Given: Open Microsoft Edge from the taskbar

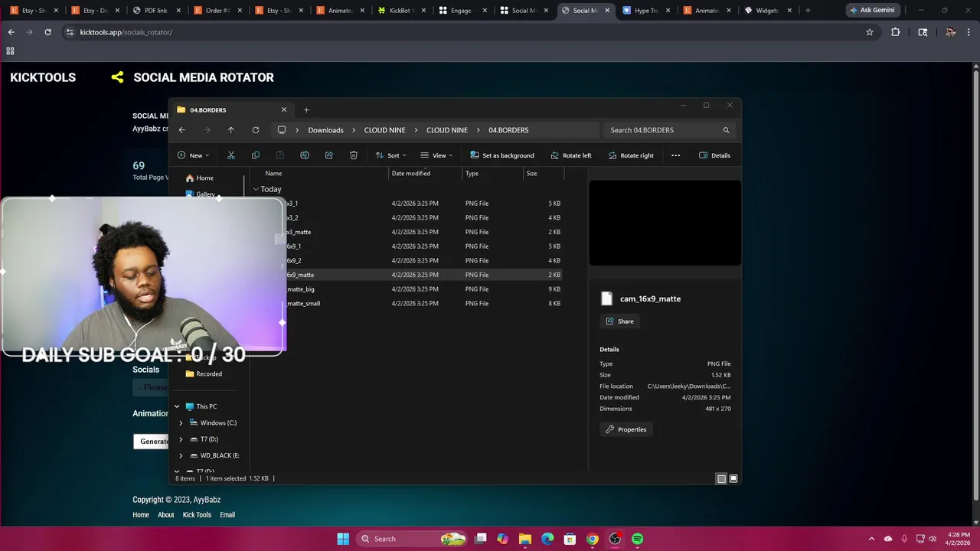Looking at the screenshot, I should click(547, 539).
